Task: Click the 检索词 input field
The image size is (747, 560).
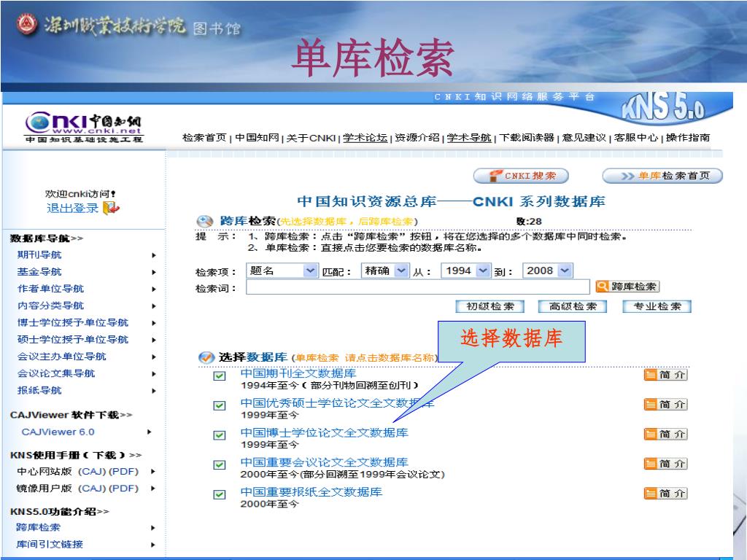Action: pyautogui.click(x=418, y=286)
